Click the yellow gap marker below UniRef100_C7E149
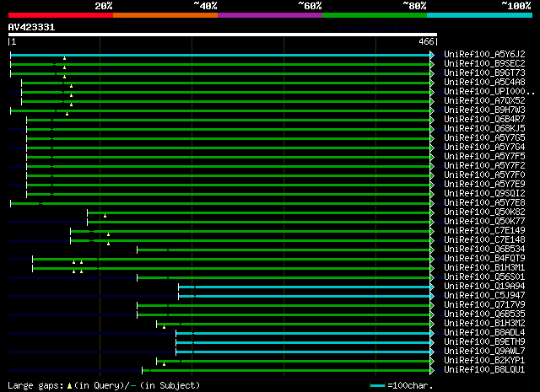Screen dimensions: 540x392 coord(108,234)
